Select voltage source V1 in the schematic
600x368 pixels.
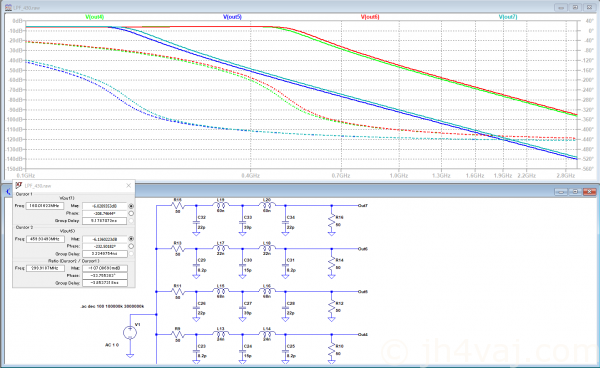coord(130,332)
